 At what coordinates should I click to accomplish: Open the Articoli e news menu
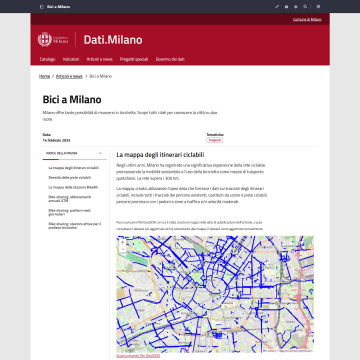(x=99, y=59)
